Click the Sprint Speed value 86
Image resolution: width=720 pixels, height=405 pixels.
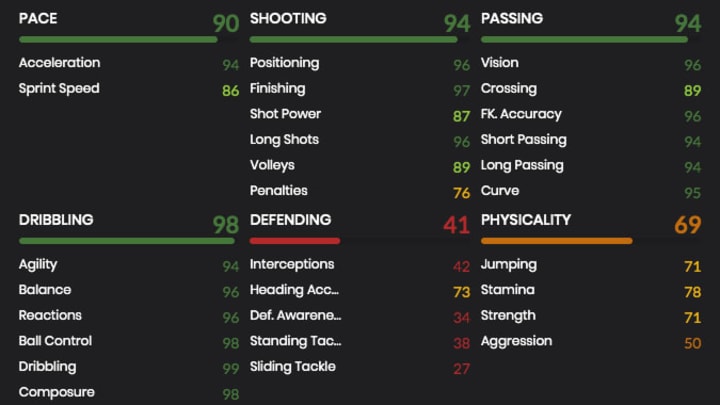pyautogui.click(x=231, y=90)
